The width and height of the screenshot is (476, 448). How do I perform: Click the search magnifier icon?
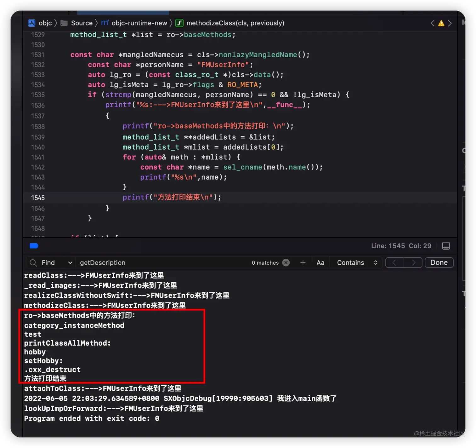(x=33, y=263)
